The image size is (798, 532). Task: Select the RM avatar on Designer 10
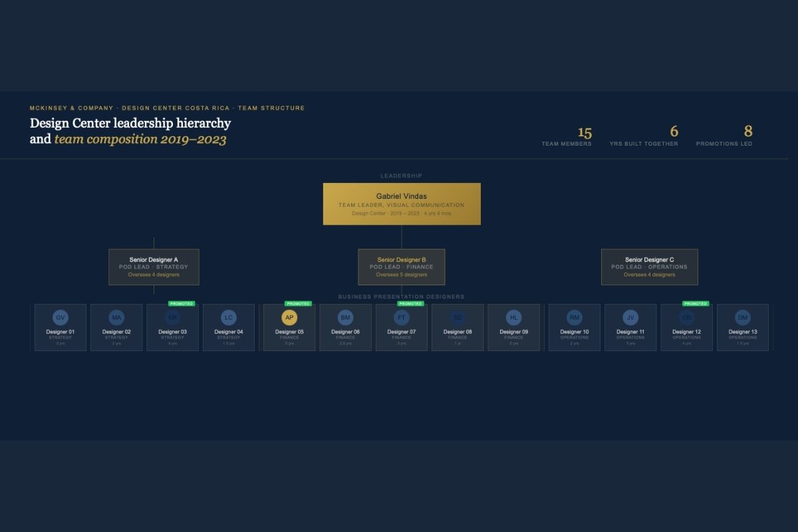click(575, 318)
